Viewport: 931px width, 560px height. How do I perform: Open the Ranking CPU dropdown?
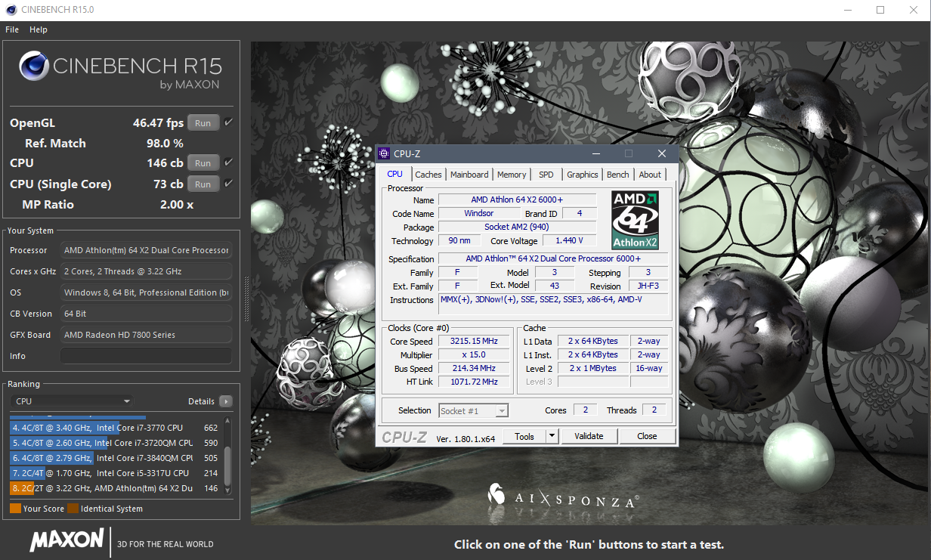73,401
